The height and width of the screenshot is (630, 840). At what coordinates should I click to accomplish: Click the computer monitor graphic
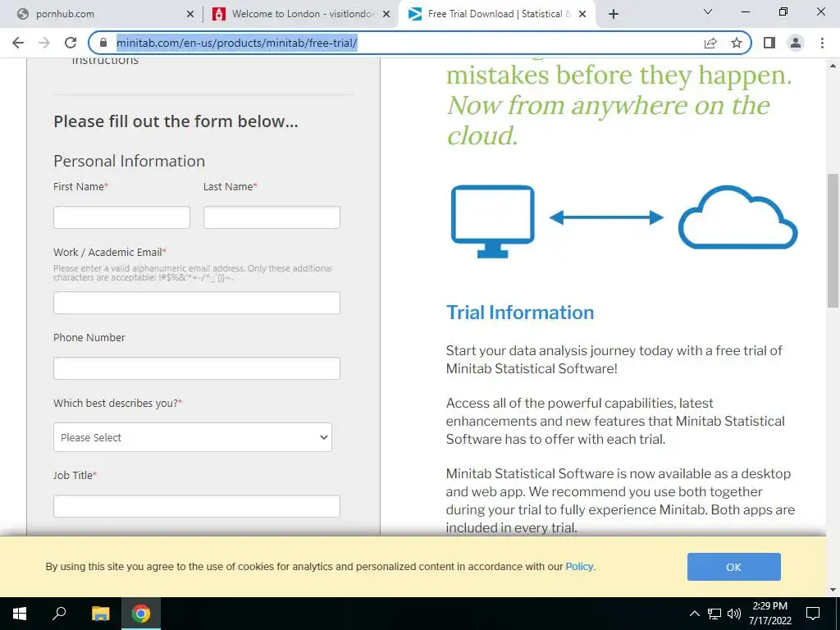coord(492,221)
